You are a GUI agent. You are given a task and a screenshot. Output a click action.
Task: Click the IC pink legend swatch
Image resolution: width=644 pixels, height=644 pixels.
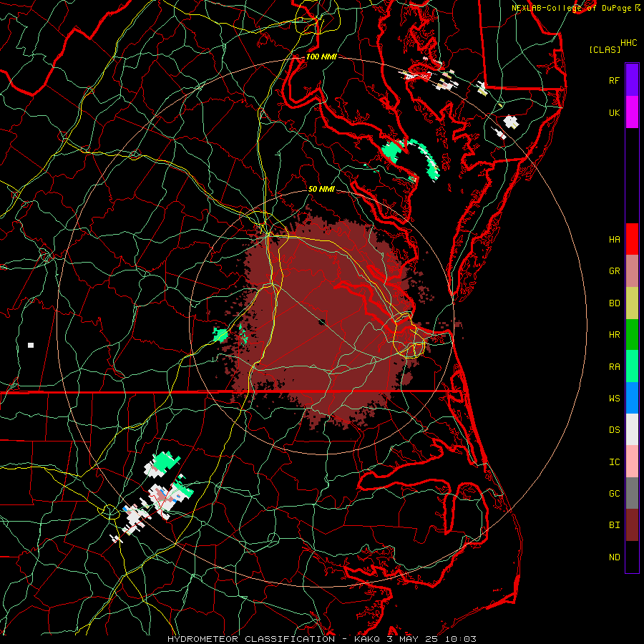(x=632, y=462)
